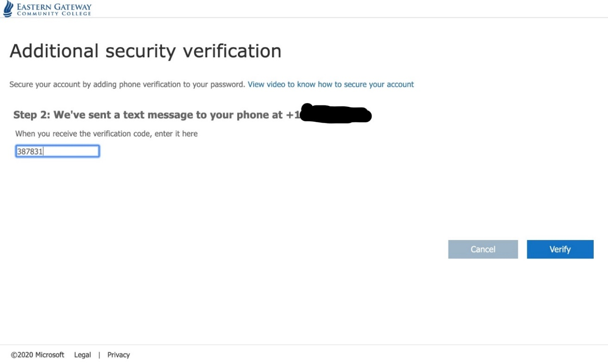Click the 'Secure your account by adding phone' text

point(127,84)
